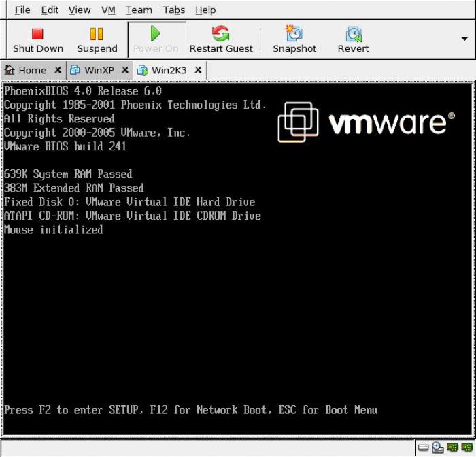Open the Tabs menu
Screen dimensions: 476x457
coord(174,10)
